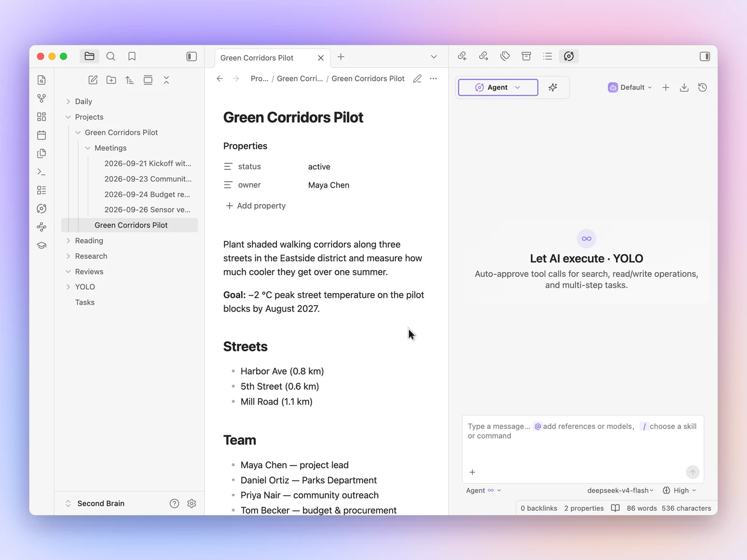Create a new note with pencil icon

pos(93,80)
